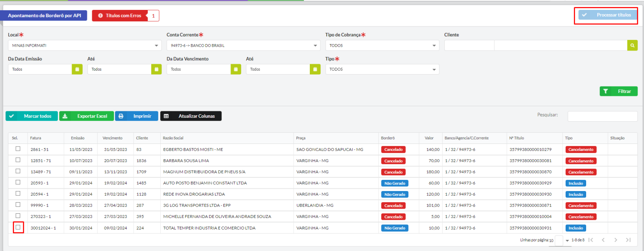Expand the Conta Corrente dropdown
644x251 pixels.
click(x=243, y=45)
